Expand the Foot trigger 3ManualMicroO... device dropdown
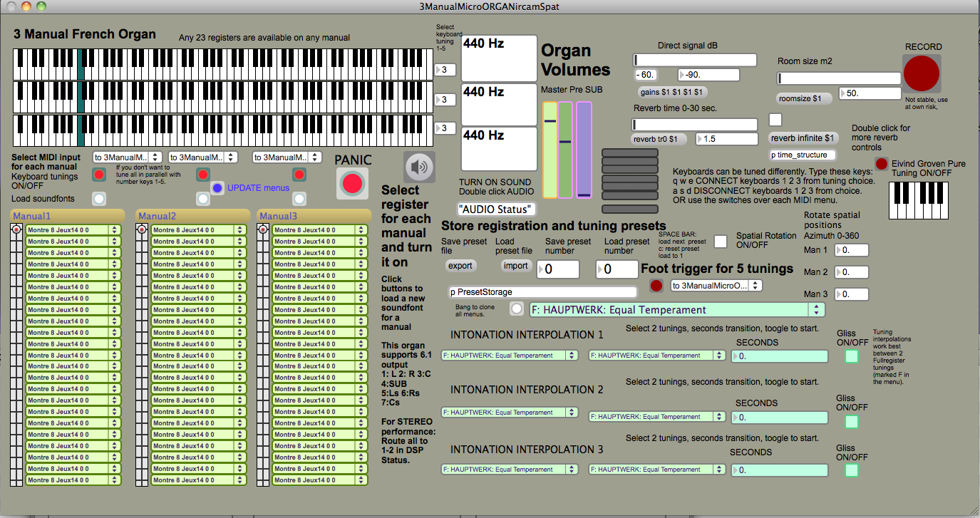This screenshot has height=518, width=980. (716, 286)
